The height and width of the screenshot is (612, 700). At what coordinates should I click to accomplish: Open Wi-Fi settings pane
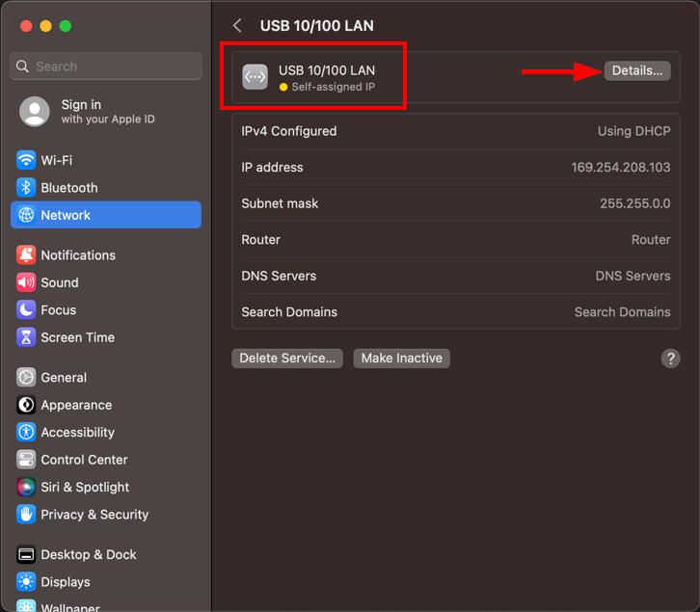106,160
